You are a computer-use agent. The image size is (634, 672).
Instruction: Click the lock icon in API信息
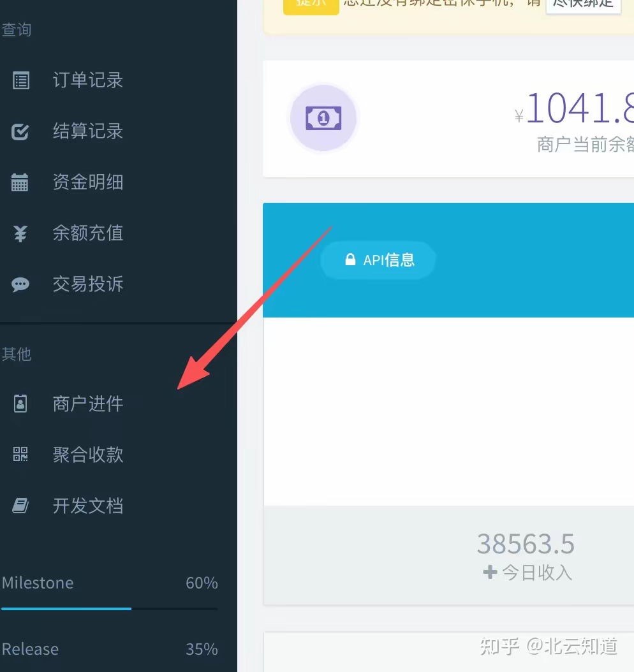click(x=350, y=259)
